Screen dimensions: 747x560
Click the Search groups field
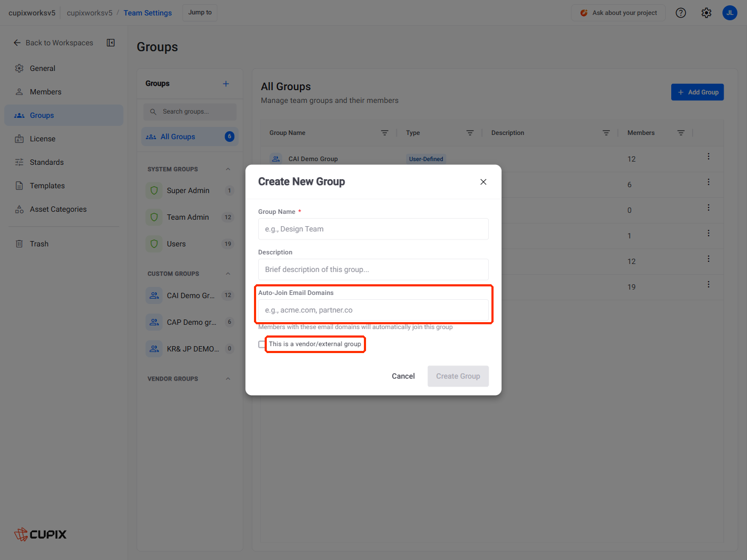pyautogui.click(x=190, y=111)
